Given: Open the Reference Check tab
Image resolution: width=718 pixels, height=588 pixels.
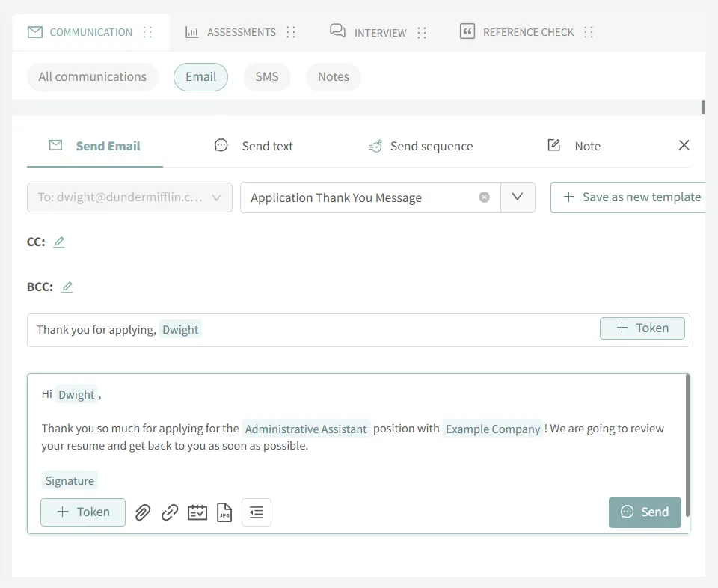Looking at the screenshot, I should pos(527,32).
